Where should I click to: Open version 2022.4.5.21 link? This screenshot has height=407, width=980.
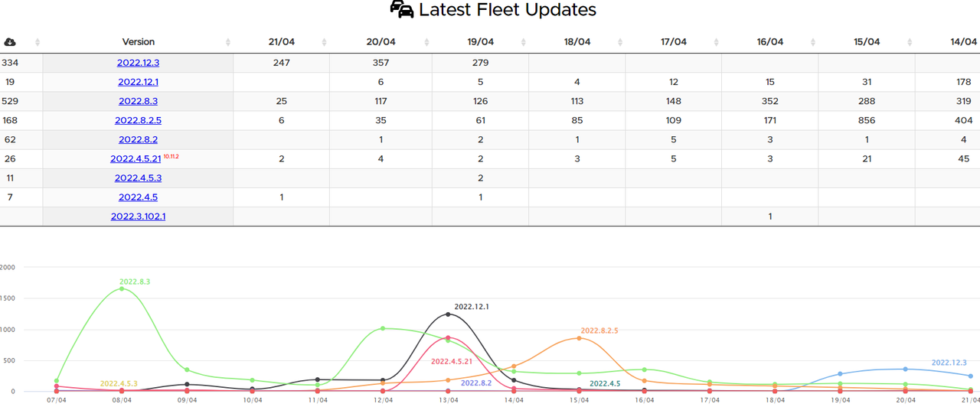tap(136, 158)
